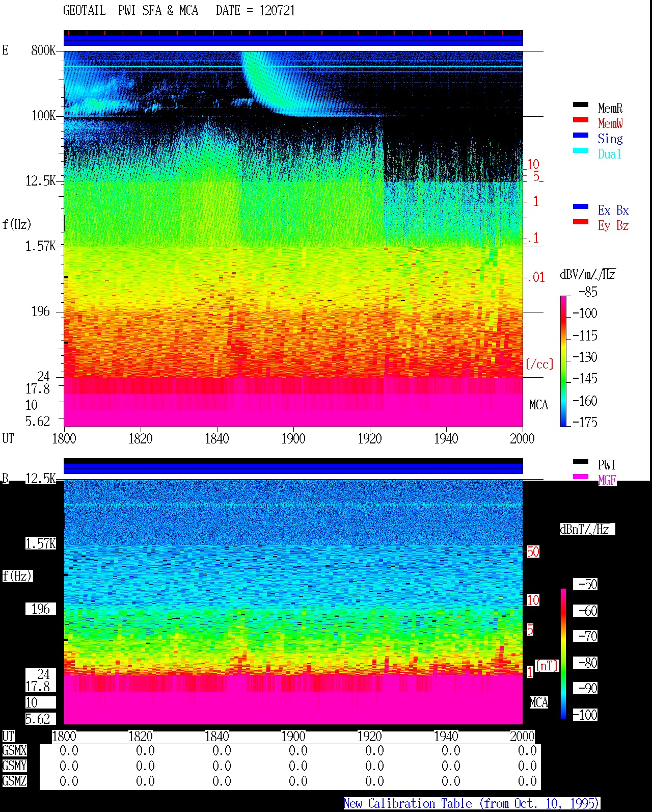Select the Ey Bz legend label
The width and height of the screenshot is (652, 812).
(x=613, y=225)
